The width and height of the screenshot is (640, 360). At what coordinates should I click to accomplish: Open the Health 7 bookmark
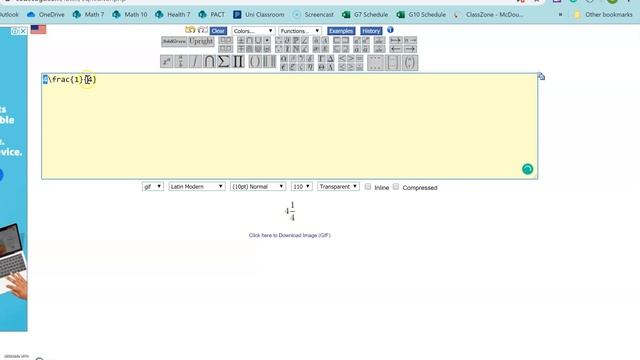coord(173,14)
